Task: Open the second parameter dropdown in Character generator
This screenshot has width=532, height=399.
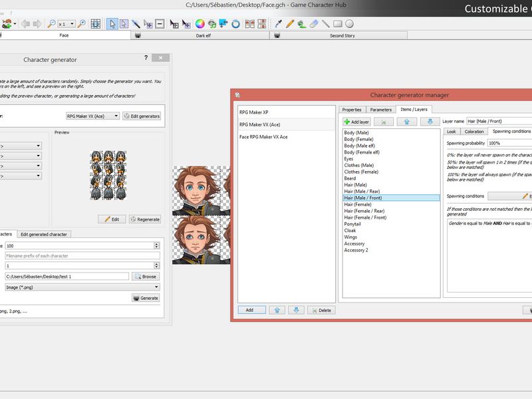Action: click(21, 156)
